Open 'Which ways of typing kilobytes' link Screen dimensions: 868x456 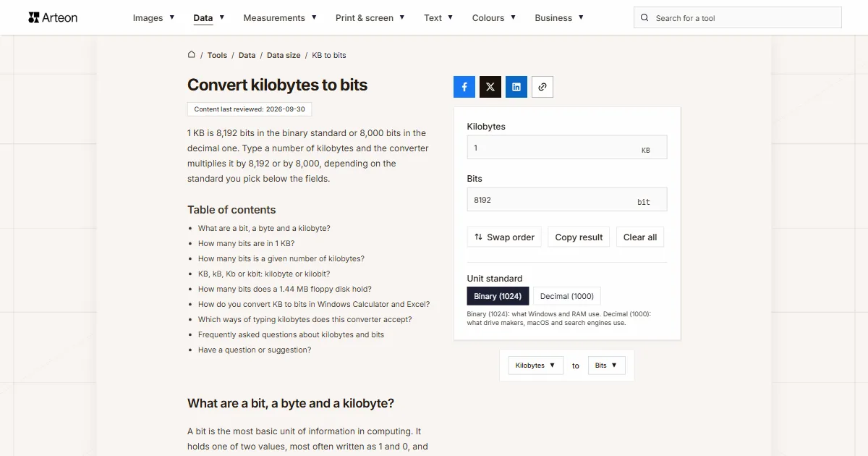click(x=305, y=319)
